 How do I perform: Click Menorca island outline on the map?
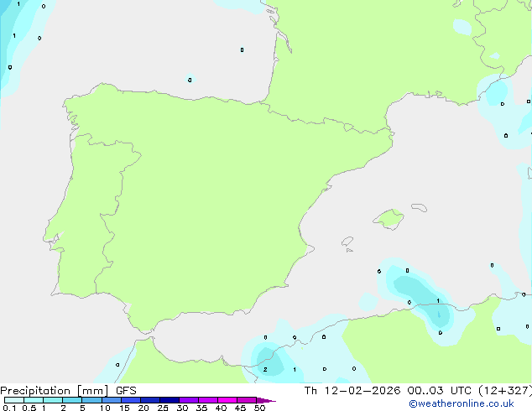tap(419, 207)
